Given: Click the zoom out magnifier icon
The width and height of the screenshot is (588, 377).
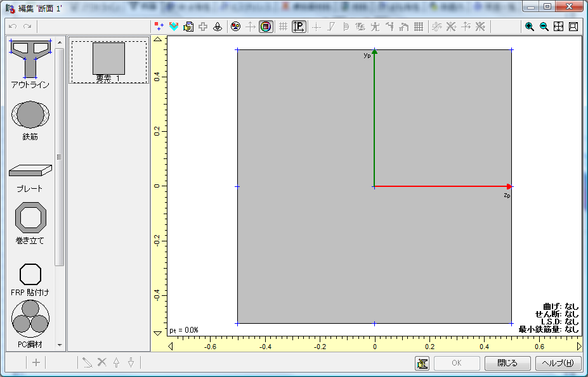Looking at the screenshot, I should pyautogui.click(x=544, y=27).
